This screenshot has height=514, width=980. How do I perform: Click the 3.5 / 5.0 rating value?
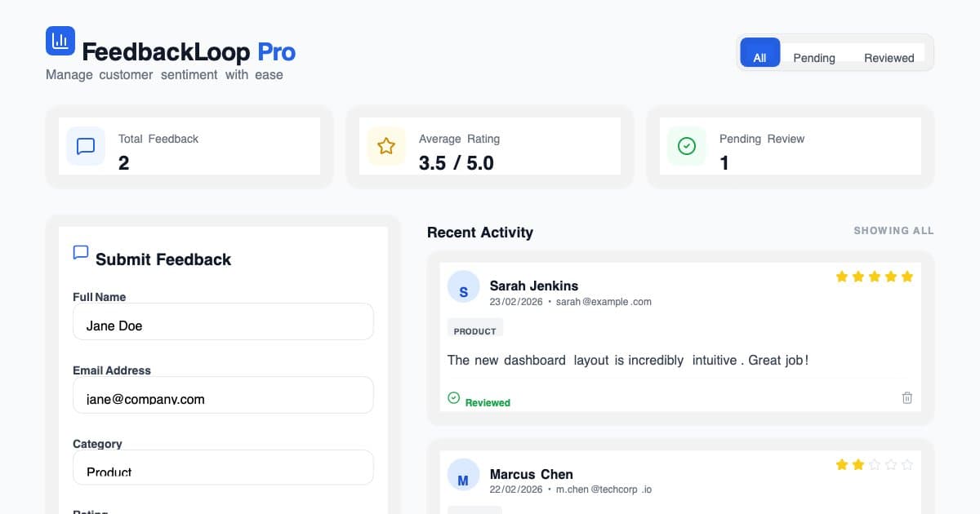457,162
